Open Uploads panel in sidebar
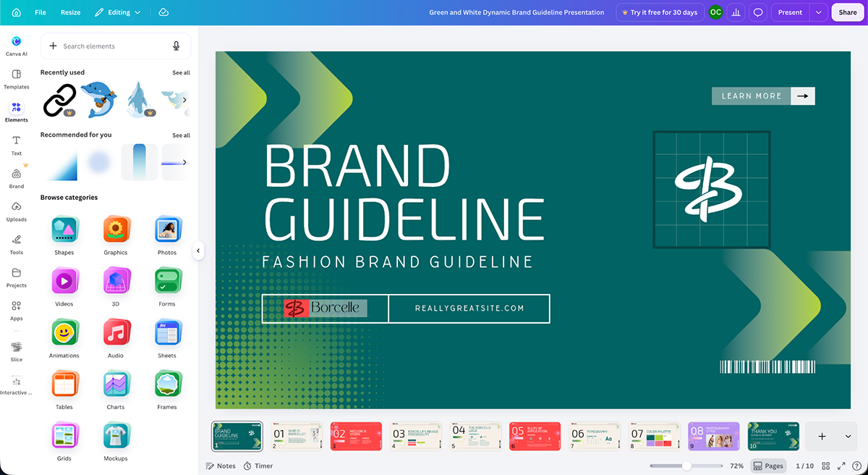 pos(16,211)
